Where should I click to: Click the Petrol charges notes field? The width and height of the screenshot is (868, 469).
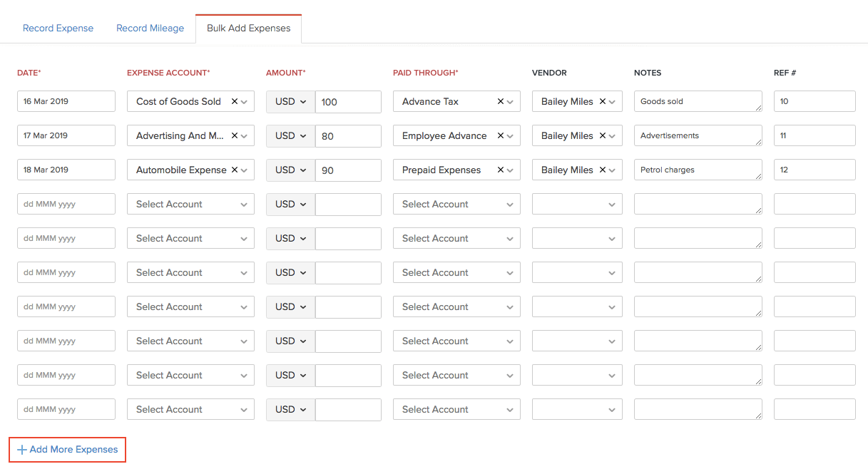(x=698, y=170)
